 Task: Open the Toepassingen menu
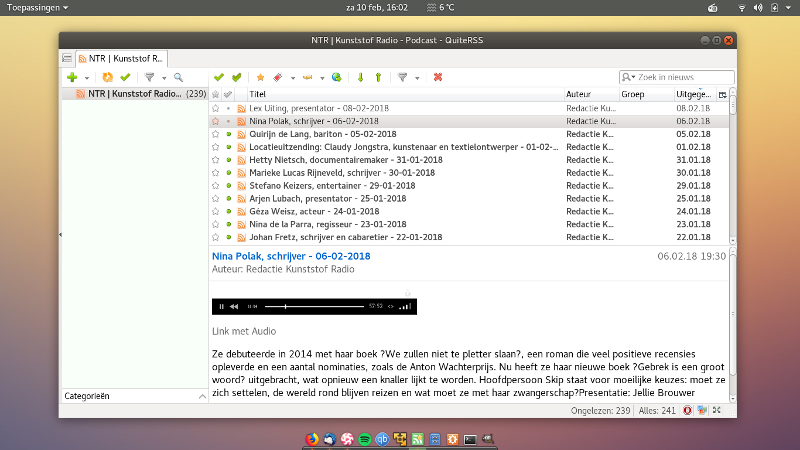coord(37,8)
